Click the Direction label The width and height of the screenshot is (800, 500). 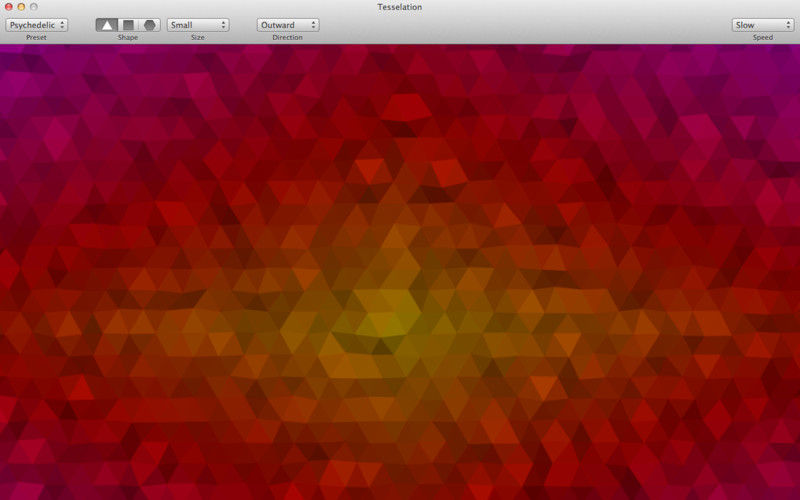point(287,38)
